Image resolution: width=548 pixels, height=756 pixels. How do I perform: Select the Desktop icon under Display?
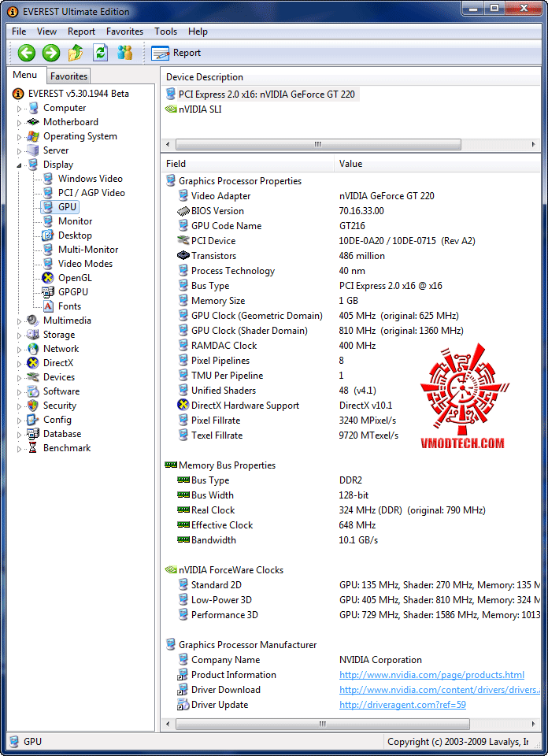pos(48,235)
